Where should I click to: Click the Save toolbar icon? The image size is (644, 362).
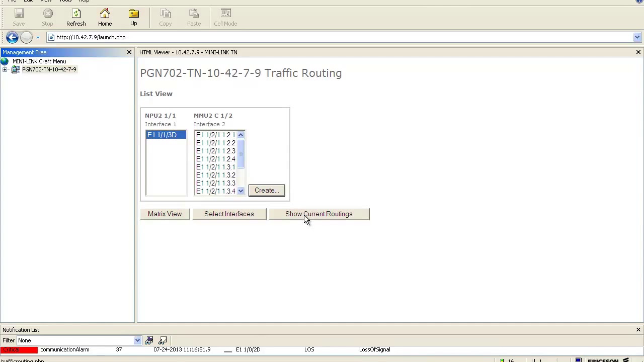pos(19,17)
